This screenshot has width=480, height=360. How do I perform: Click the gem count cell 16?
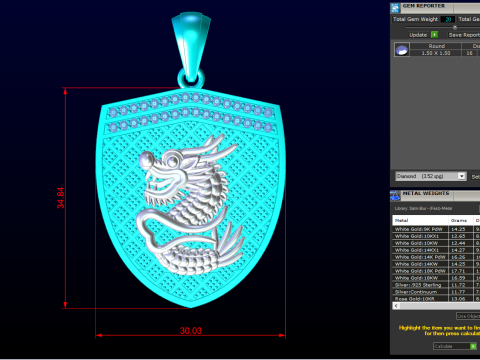[469, 53]
